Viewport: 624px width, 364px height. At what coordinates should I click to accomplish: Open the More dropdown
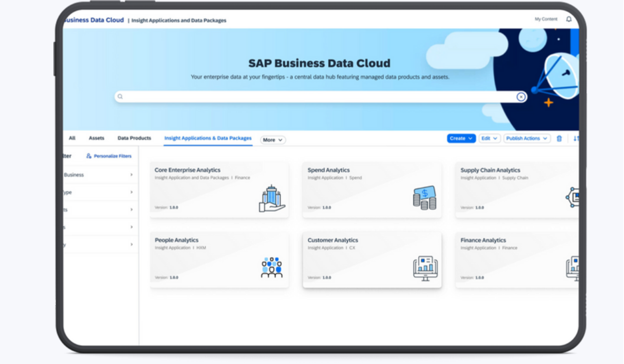click(x=273, y=140)
